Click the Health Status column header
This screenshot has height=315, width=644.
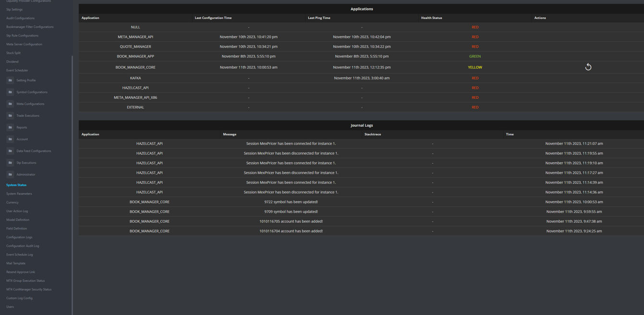click(x=431, y=18)
